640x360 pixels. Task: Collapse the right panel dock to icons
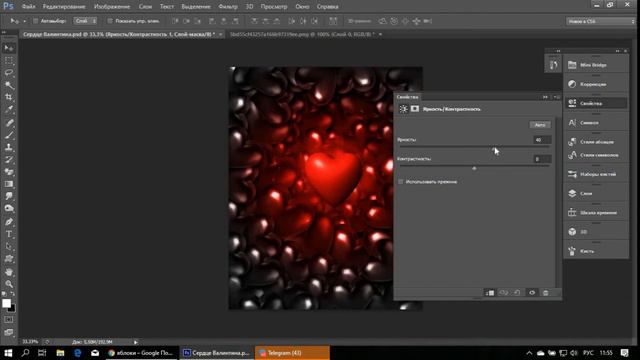pos(618,51)
